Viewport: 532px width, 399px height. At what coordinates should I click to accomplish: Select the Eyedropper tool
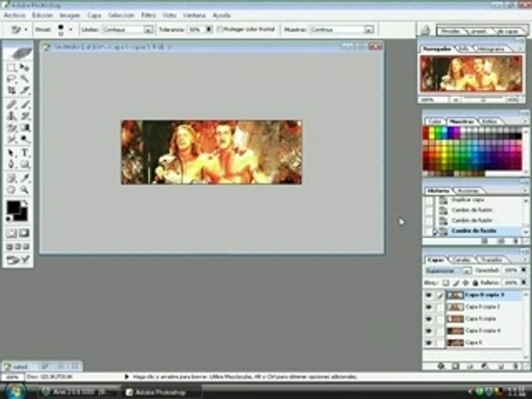[24, 178]
